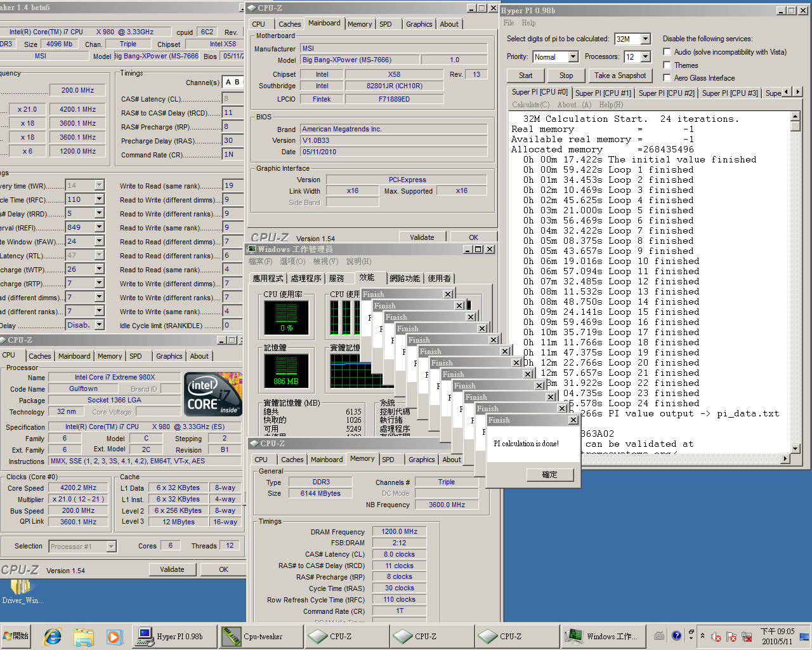812x650 pixels.
Task: Open the 網路功能 tab in task manager
Action: pyautogui.click(x=405, y=279)
